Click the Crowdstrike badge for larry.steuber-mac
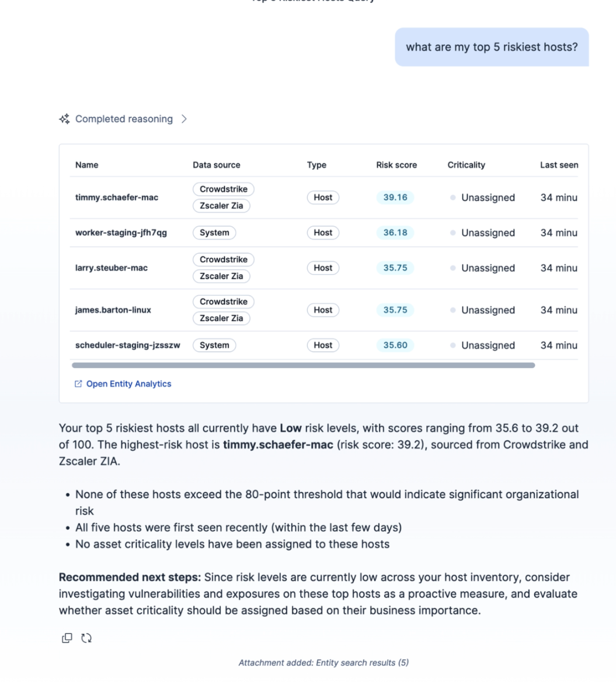This screenshot has height=682, width=616. pos(224,260)
